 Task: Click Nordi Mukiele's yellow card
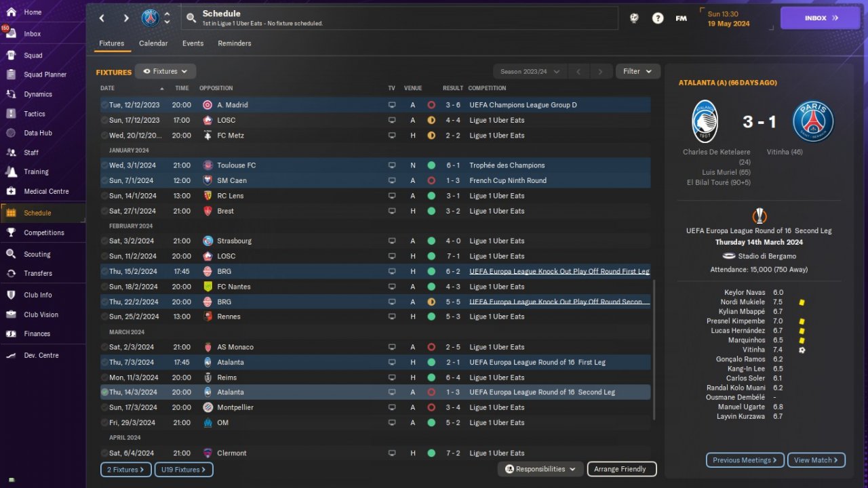[802, 302]
